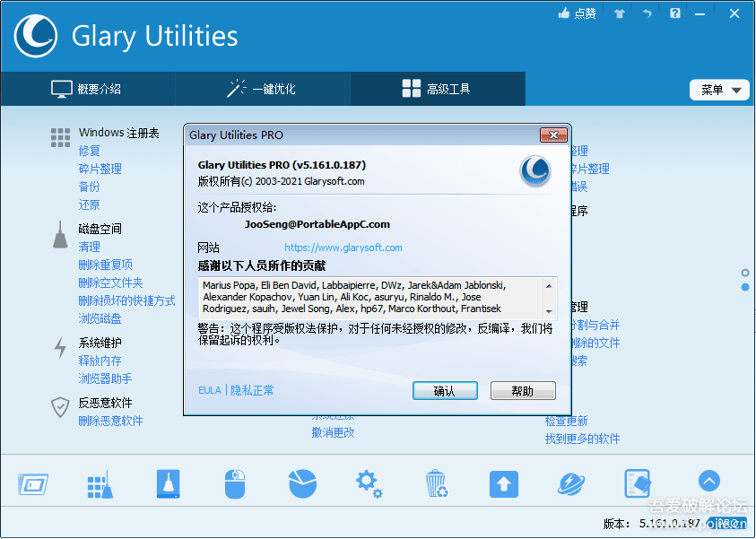Click the 反恶意软件 section heading
This screenshot has height=539, width=756.
pyautogui.click(x=105, y=403)
